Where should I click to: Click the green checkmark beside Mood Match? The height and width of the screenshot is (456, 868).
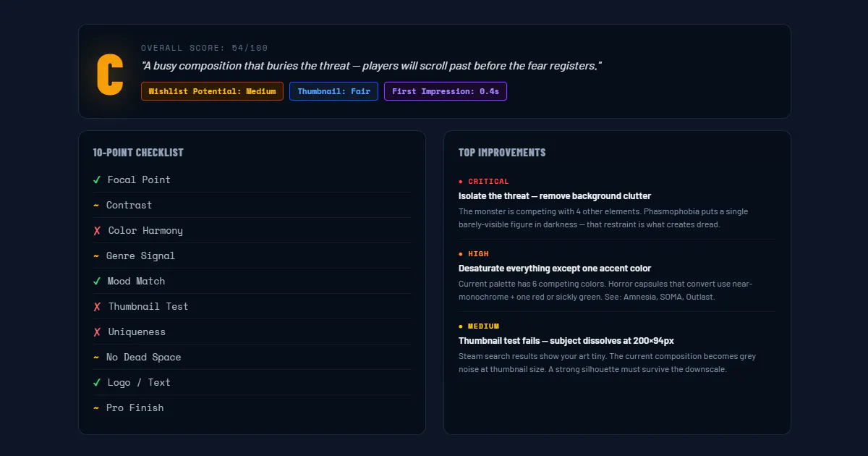(97, 281)
